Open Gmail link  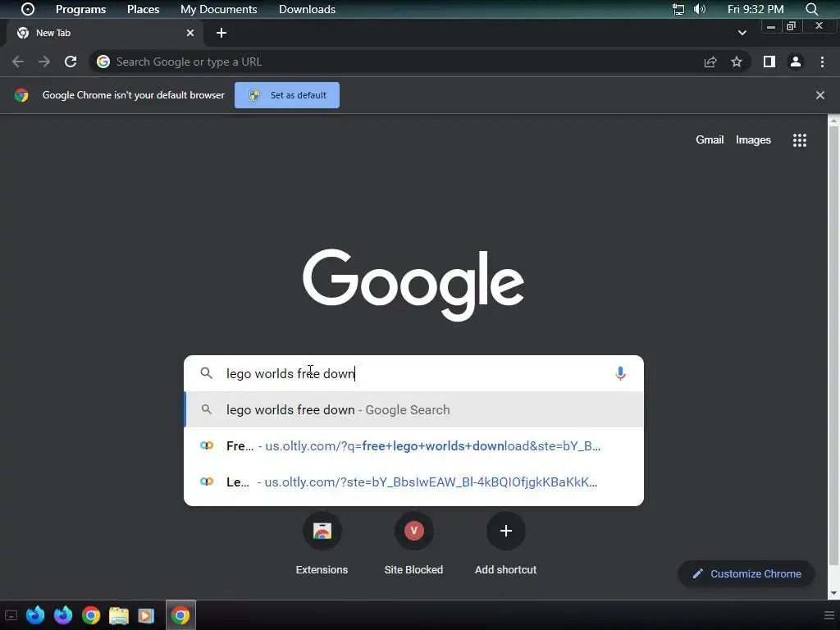click(710, 139)
